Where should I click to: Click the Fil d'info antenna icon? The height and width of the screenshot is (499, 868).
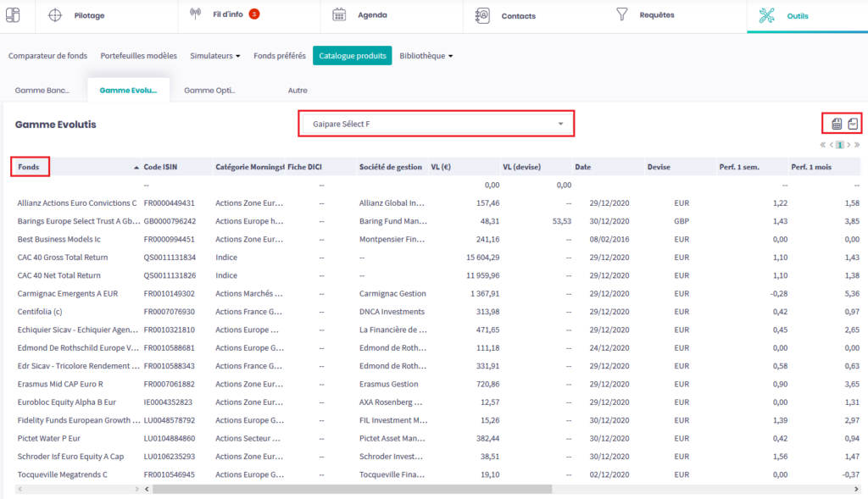click(195, 14)
